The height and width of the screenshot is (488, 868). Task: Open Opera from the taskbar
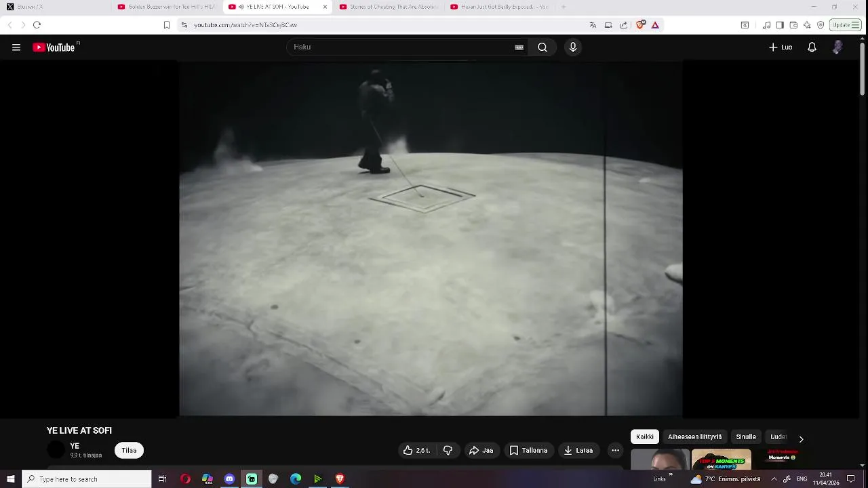click(x=185, y=479)
